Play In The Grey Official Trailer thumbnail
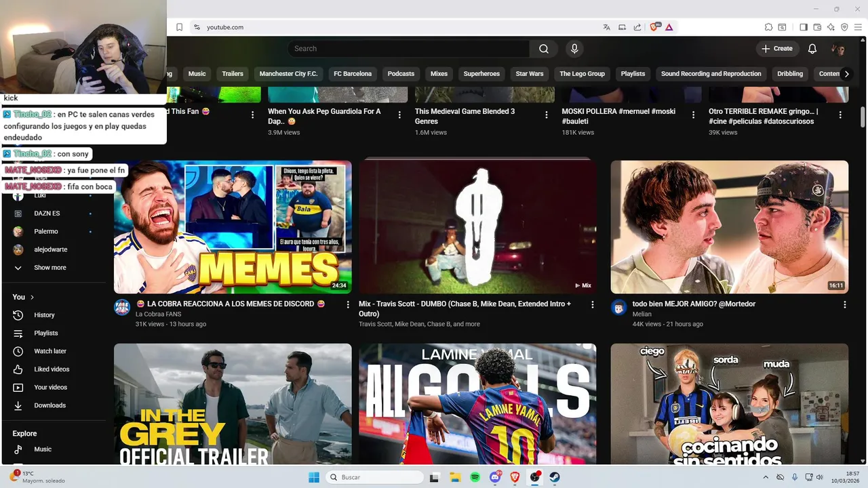 pyautogui.click(x=233, y=404)
